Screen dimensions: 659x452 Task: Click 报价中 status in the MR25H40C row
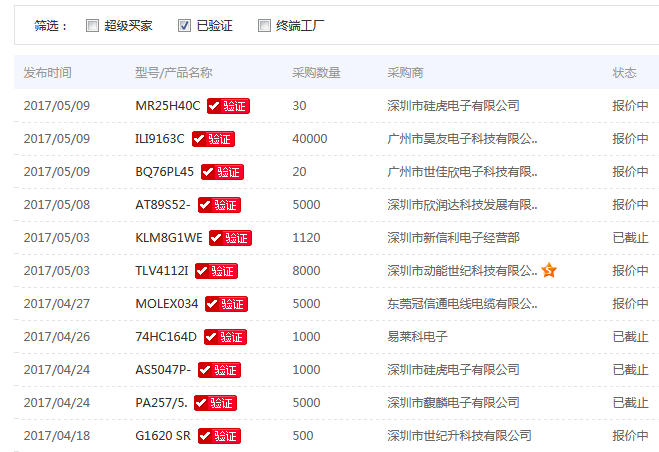(630, 106)
